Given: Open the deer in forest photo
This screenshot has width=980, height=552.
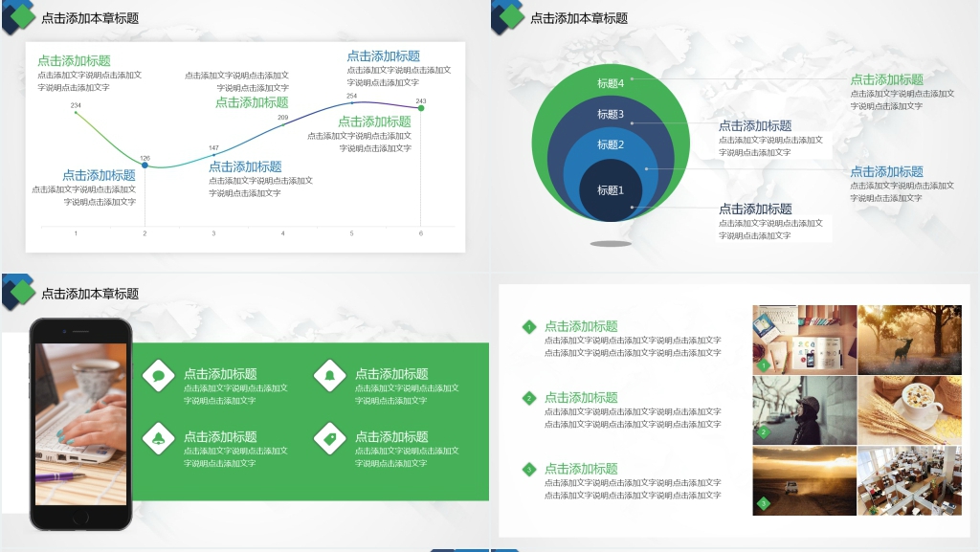Looking at the screenshot, I should point(909,340).
